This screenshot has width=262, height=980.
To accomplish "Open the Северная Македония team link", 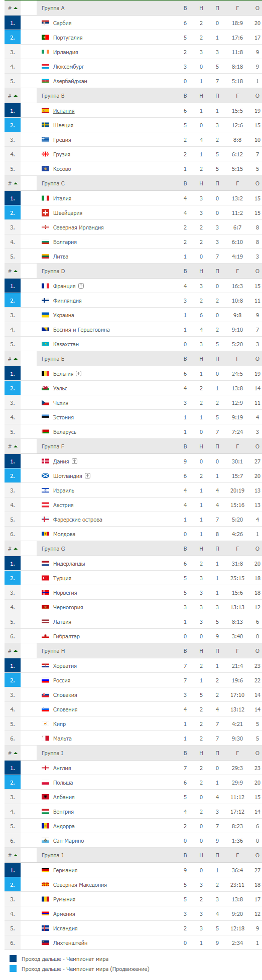I will click(x=80, y=885).
